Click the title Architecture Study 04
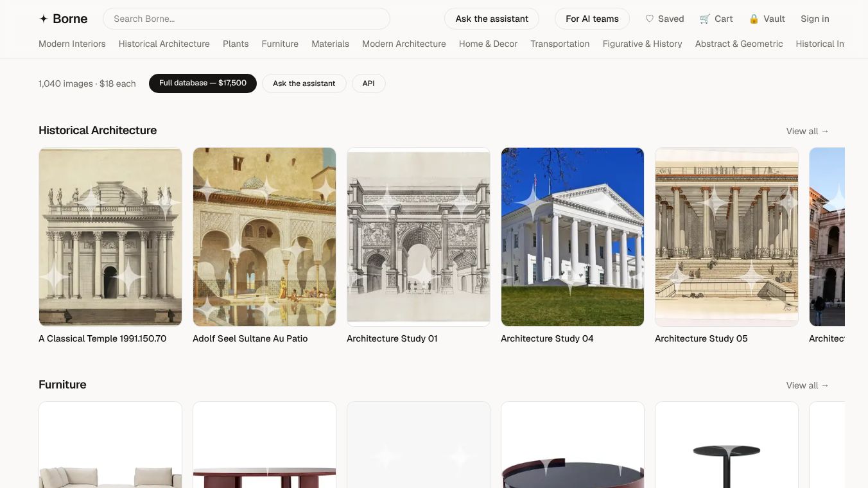Viewport: 868px width, 488px height. tap(547, 338)
